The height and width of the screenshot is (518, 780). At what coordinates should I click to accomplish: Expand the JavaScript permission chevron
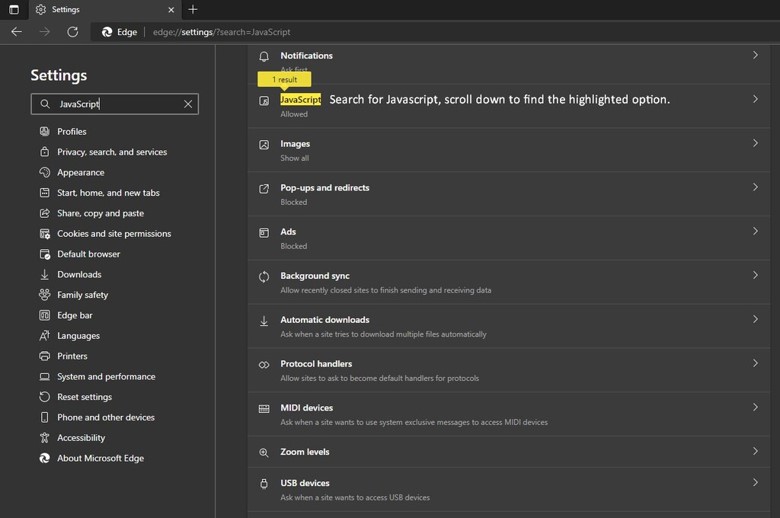[x=755, y=100]
